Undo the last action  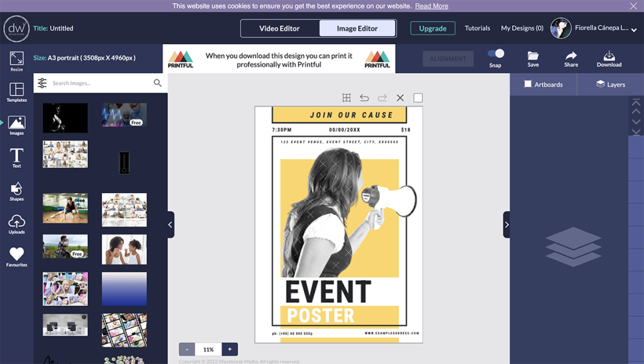click(365, 98)
